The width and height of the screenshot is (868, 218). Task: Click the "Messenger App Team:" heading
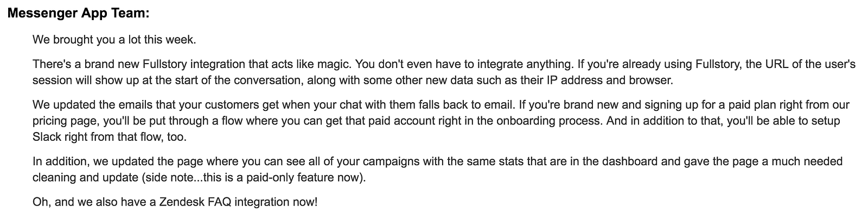[x=79, y=14]
